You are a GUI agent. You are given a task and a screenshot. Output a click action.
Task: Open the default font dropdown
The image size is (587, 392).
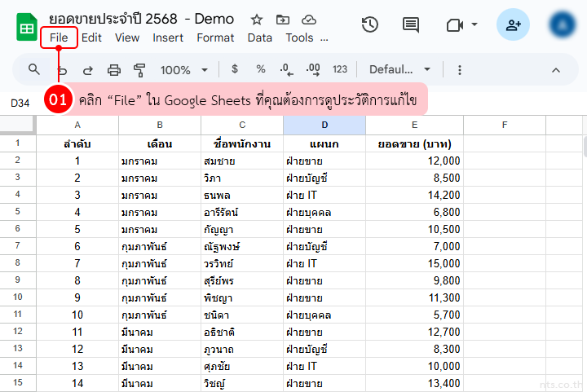[399, 70]
